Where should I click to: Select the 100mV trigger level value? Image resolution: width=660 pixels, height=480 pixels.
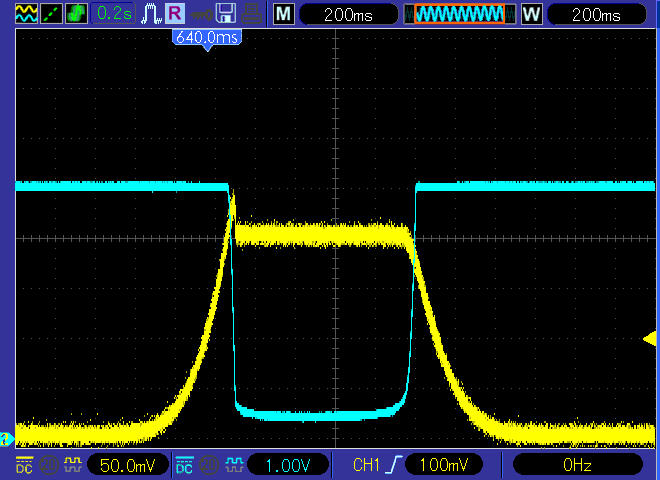pyautogui.click(x=444, y=465)
